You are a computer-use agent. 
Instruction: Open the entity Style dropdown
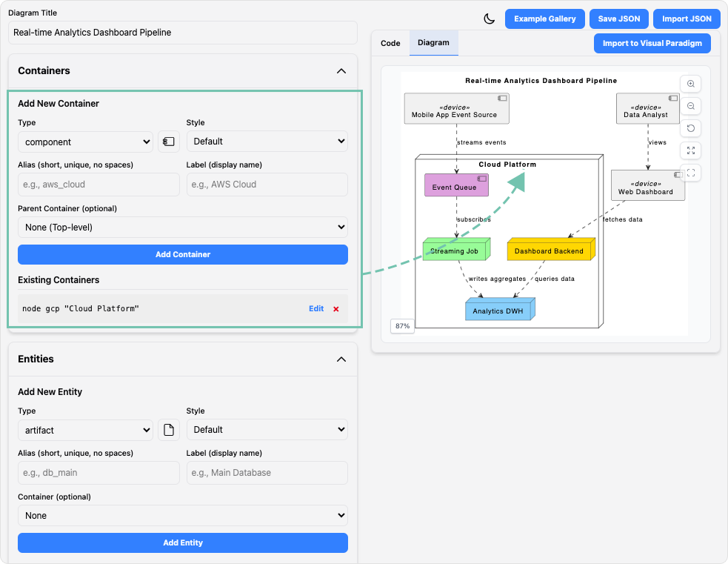pyautogui.click(x=267, y=430)
